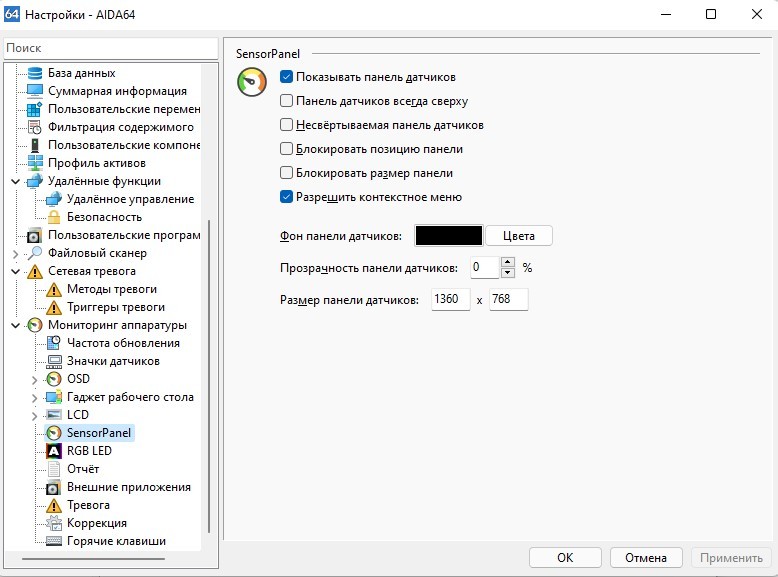Open the Цвета color picker button
The width and height of the screenshot is (778, 577).
click(519, 236)
